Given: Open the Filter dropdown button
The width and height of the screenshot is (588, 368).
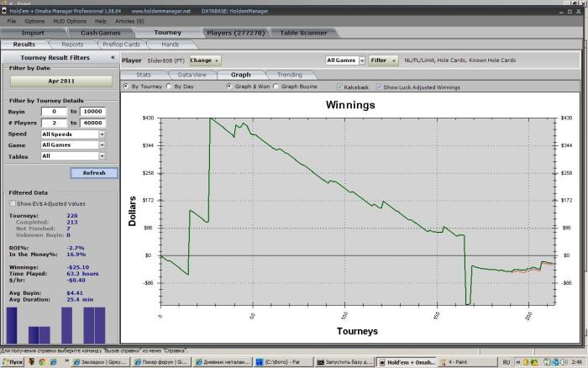Looking at the screenshot, I should pos(383,60).
